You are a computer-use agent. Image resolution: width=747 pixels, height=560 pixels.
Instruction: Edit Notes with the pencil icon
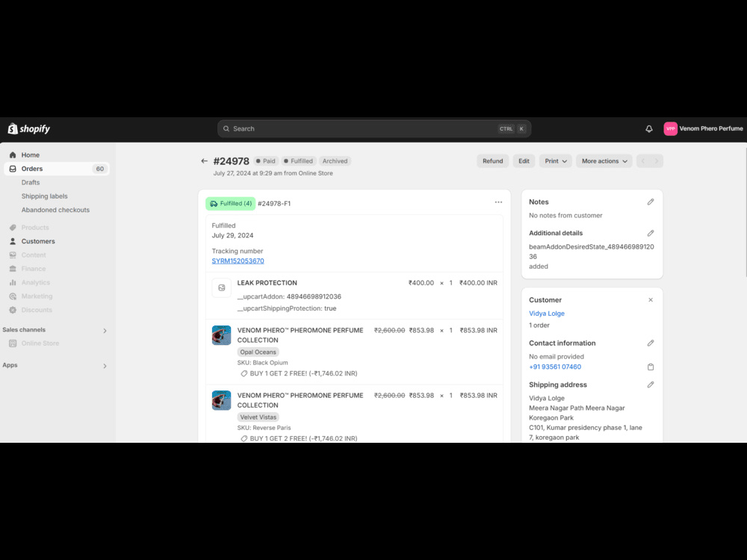pyautogui.click(x=651, y=202)
